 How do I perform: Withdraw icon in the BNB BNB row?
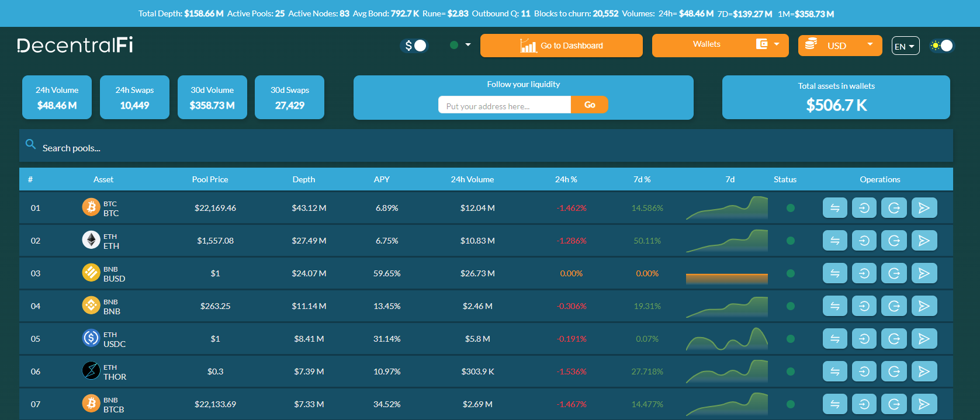pyautogui.click(x=894, y=306)
